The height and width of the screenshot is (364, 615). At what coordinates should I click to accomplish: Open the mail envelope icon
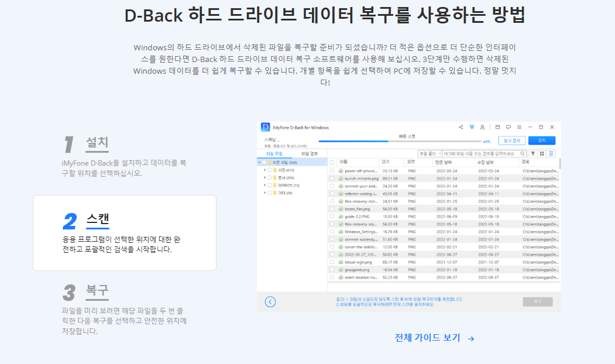[x=497, y=127]
